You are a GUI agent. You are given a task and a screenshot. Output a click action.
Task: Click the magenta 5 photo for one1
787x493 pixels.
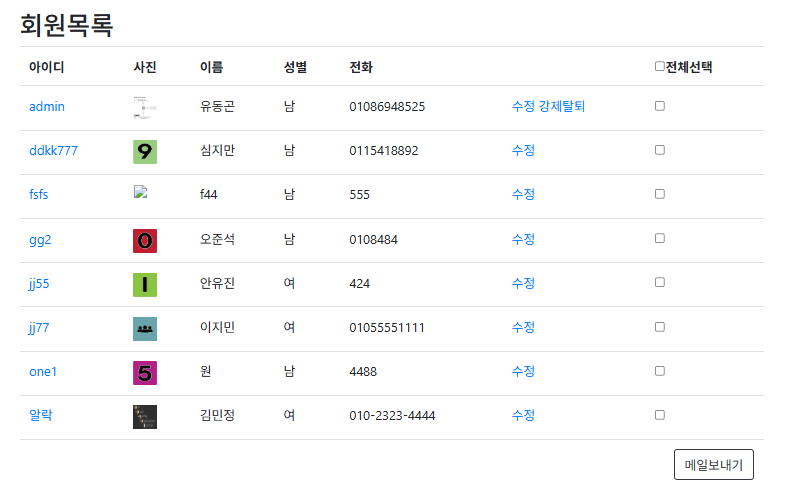tap(145, 373)
